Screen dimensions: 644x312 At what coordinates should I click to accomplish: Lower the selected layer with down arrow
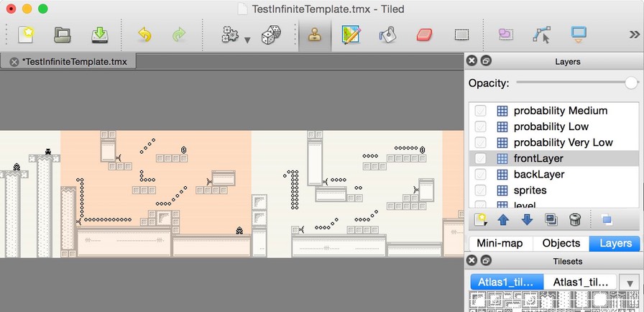(x=527, y=220)
